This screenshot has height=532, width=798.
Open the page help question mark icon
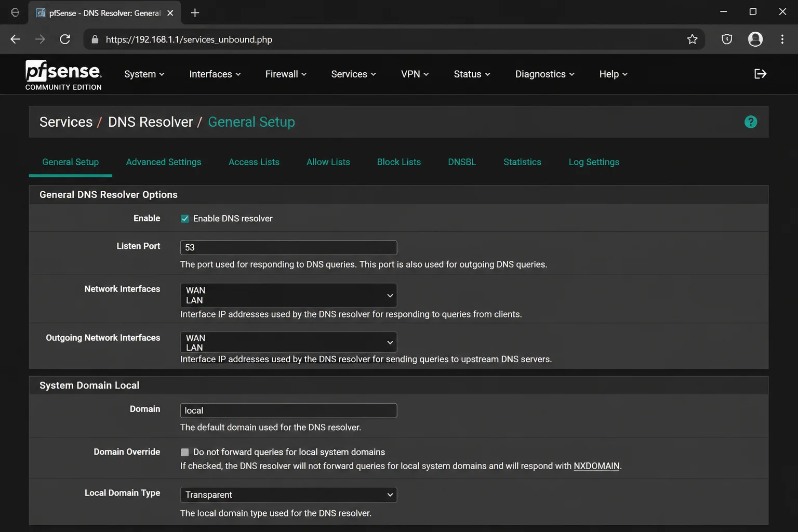click(x=750, y=122)
